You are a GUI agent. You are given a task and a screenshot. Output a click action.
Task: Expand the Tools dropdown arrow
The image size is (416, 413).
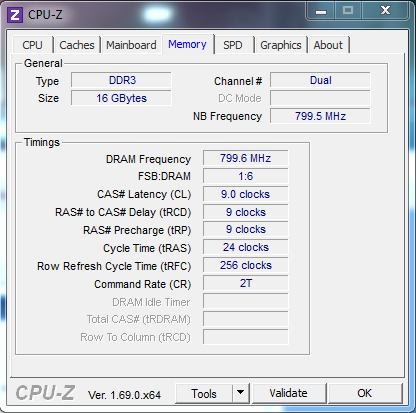[241, 394]
